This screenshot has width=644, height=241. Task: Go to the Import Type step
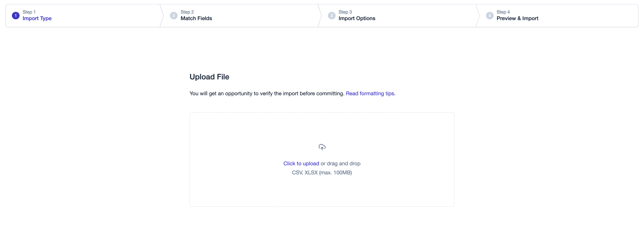point(37,18)
